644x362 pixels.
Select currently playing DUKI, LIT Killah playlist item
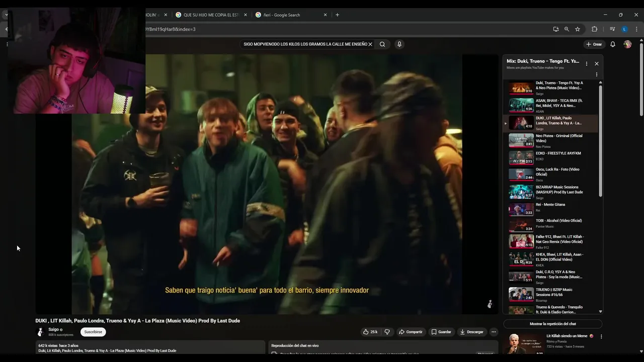tap(551, 123)
